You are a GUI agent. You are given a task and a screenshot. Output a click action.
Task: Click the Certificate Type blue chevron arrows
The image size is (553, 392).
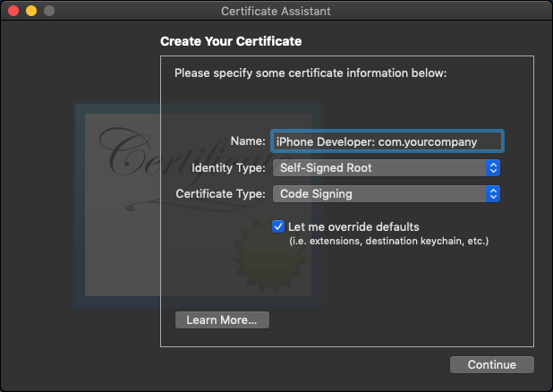pyautogui.click(x=492, y=193)
